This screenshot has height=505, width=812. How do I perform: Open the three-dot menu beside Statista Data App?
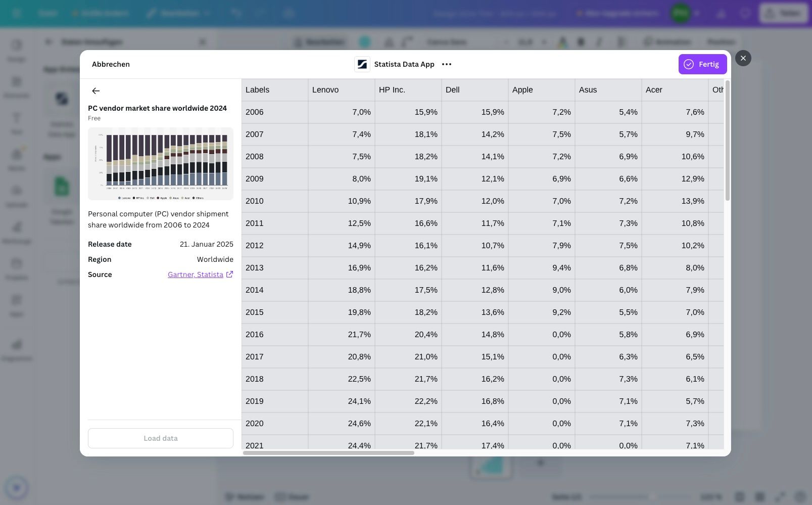point(447,64)
